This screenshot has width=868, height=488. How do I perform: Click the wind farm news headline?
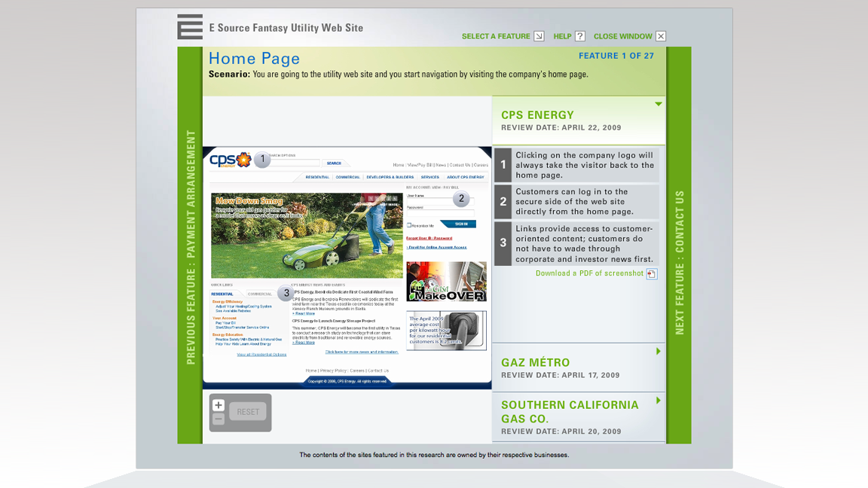pos(343,292)
